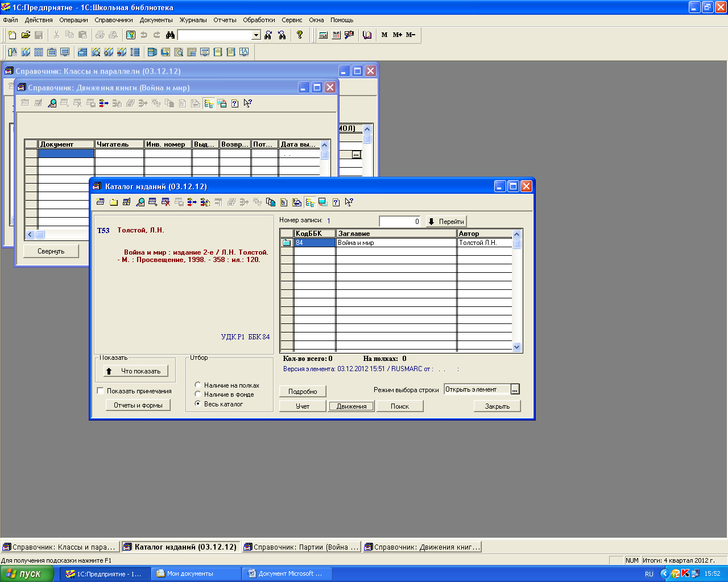
Task: Open the Действия menu
Action: click(39, 20)
